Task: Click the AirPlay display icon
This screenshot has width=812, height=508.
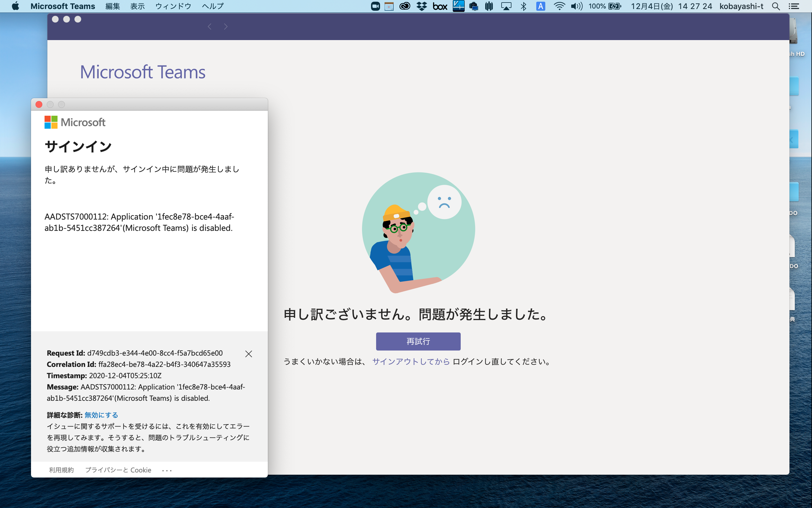Action: (x=506, y=6)
